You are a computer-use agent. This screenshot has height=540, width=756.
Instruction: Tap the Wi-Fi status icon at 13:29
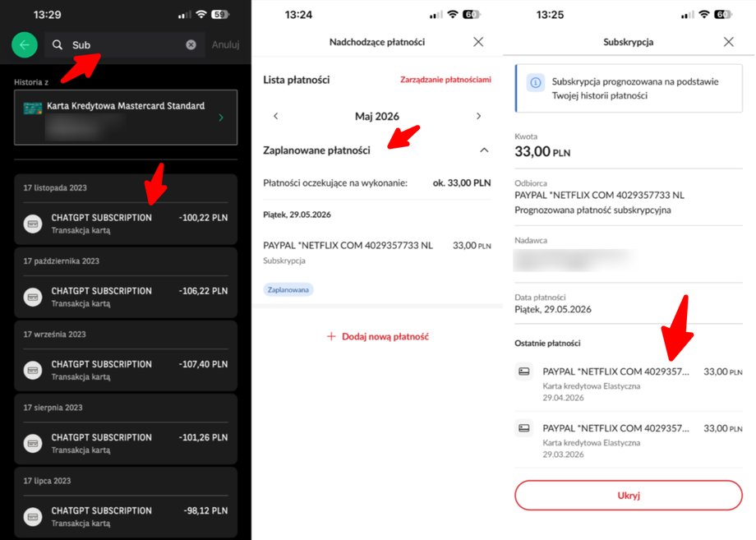201,15
